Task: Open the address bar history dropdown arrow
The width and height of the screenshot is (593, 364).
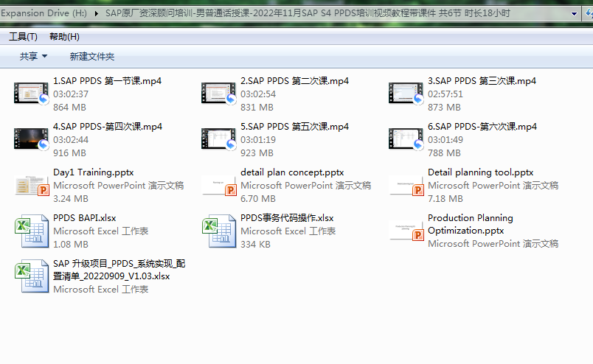Action: click(x=575, y=13)
